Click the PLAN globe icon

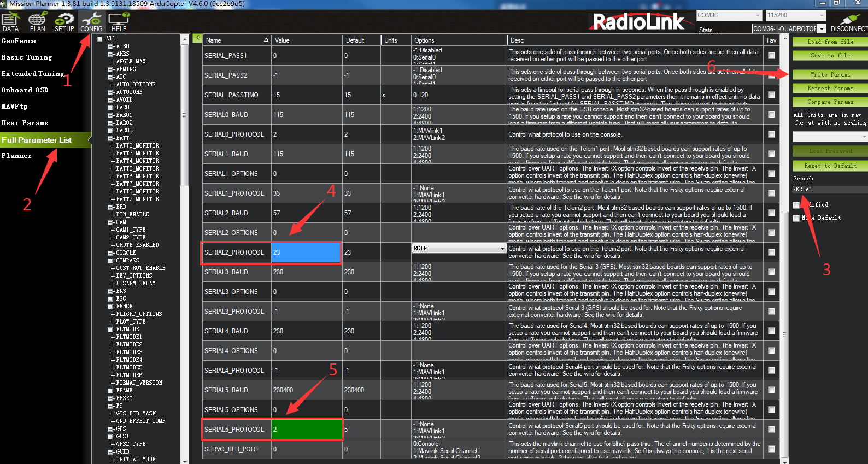[x=37, y=22]
